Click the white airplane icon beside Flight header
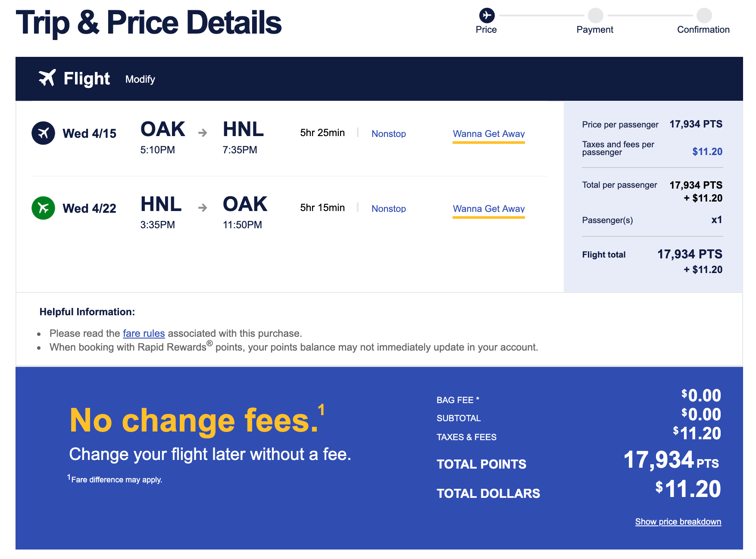Image resolution: width=756 pixels, height=559 pixels. tap(47, 78)
